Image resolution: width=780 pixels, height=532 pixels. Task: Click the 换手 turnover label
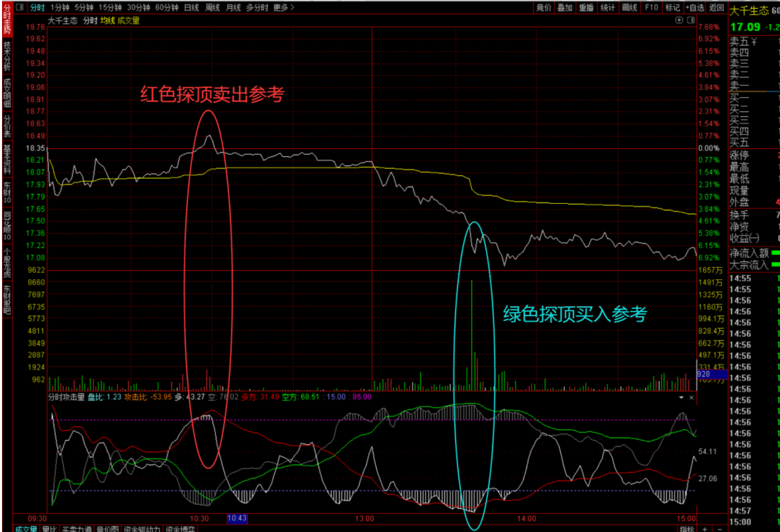pos(739,215)
